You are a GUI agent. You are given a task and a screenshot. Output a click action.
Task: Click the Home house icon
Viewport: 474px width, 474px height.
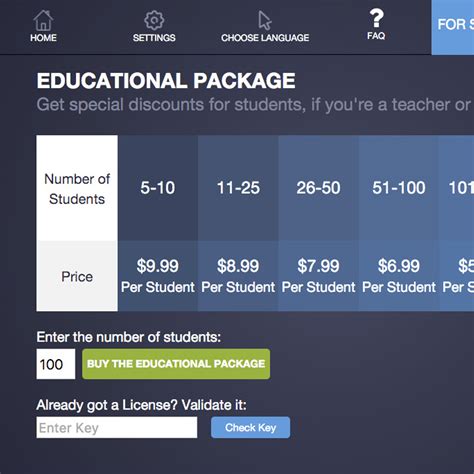click(43, 20)
